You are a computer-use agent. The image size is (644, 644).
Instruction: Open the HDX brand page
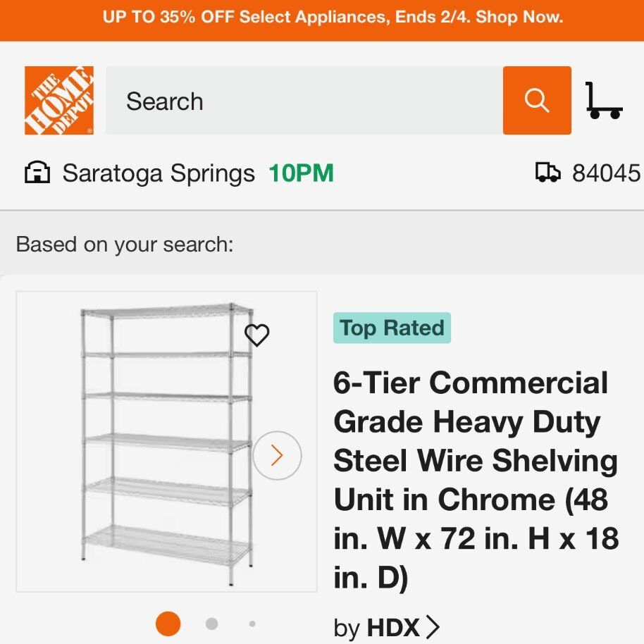[x=392, y=627]
